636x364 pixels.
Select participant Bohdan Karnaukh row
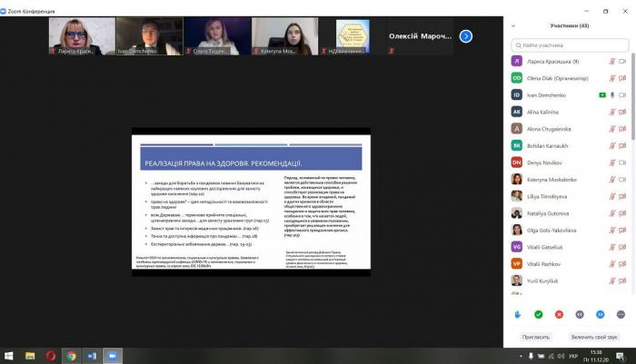(x=570, y=146)
